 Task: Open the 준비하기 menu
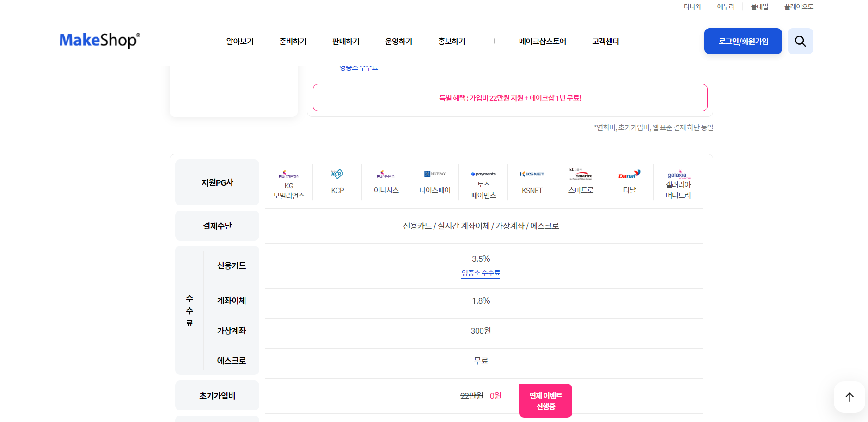(x=293, y=42)
